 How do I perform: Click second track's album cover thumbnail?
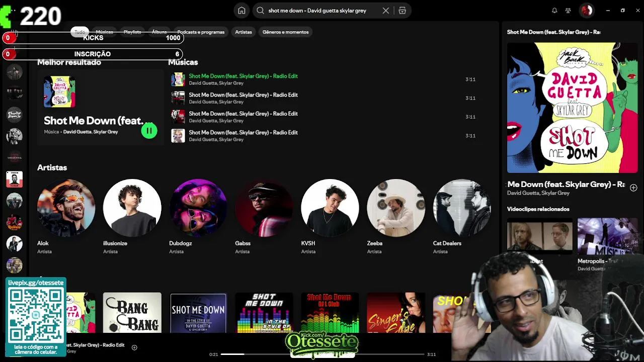(x=178, y=98)
